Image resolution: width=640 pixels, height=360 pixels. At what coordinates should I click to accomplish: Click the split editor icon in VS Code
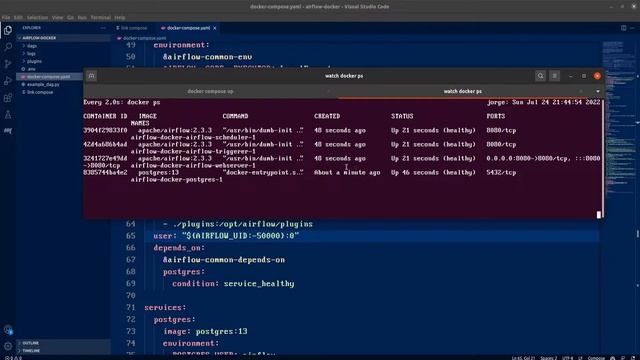point(624,28)
